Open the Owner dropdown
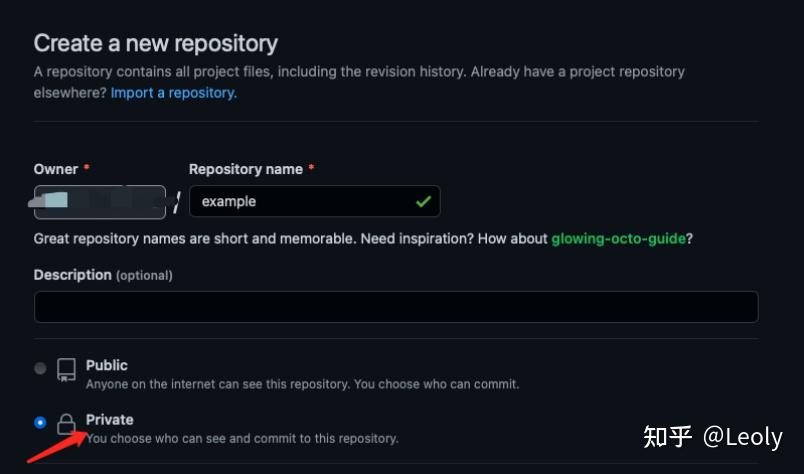 pyautogui.click(x=99, y=201)
